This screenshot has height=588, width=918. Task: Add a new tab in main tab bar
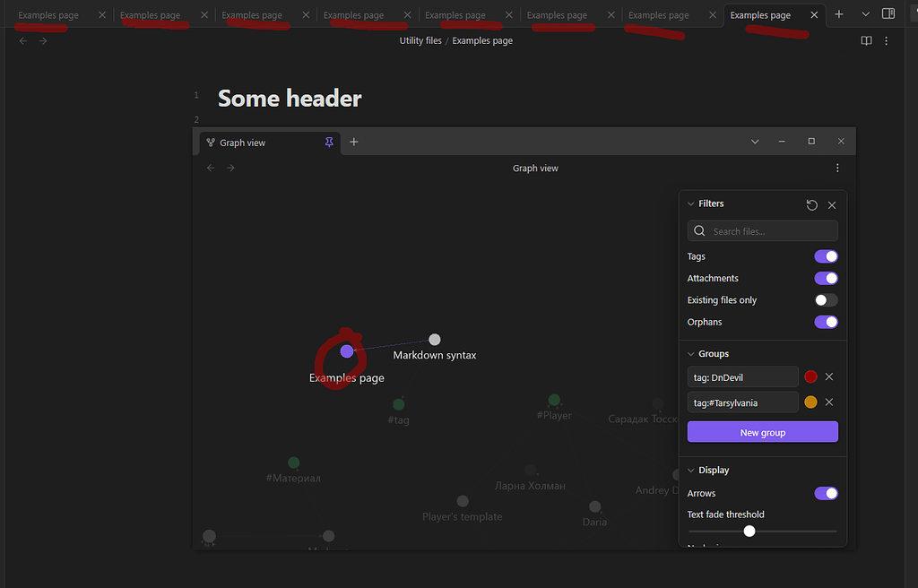[839, 14]
